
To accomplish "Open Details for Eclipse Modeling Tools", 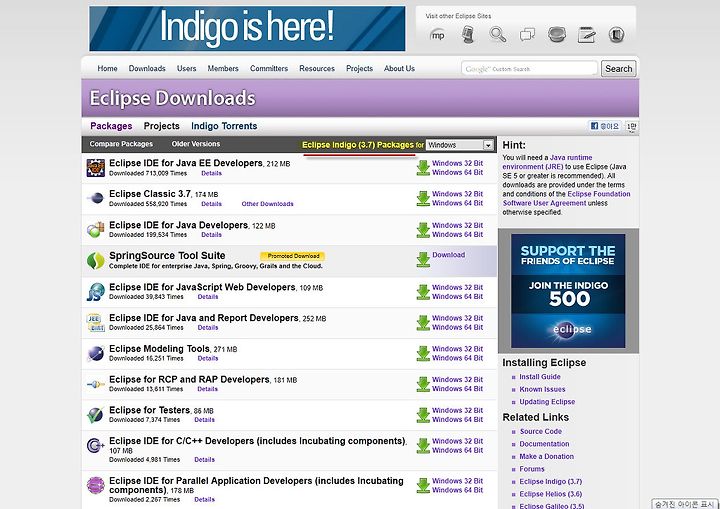I will pyautogui.click(x=208, y=358).
